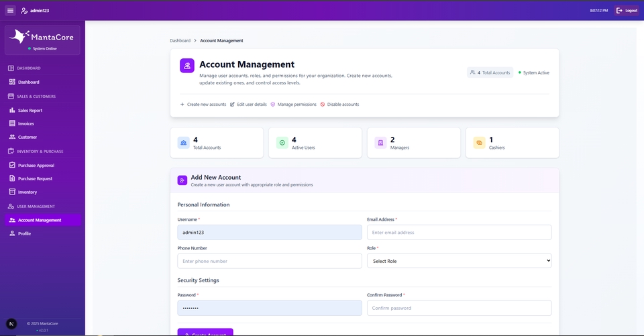
Task: Click the Personal Information section heading
Action: point(203,205)
